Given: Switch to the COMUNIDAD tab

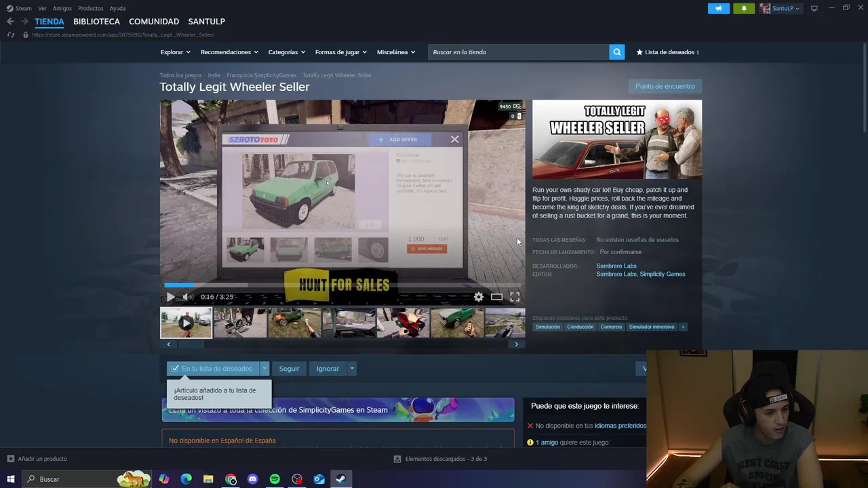Looking at the screenshot, I should [154, 21].
